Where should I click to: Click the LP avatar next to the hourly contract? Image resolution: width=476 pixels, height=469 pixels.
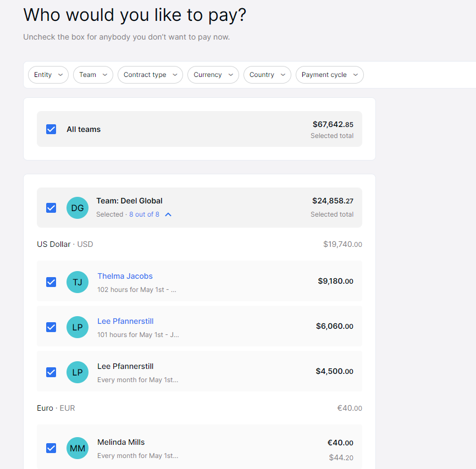(77, 327)
